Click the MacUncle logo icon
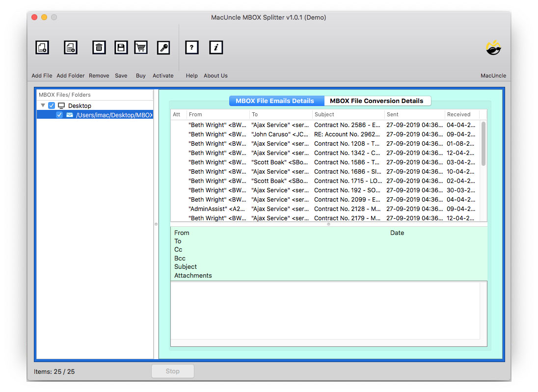Viewport: 538px width, 392px height. click(x=493, y=48)
